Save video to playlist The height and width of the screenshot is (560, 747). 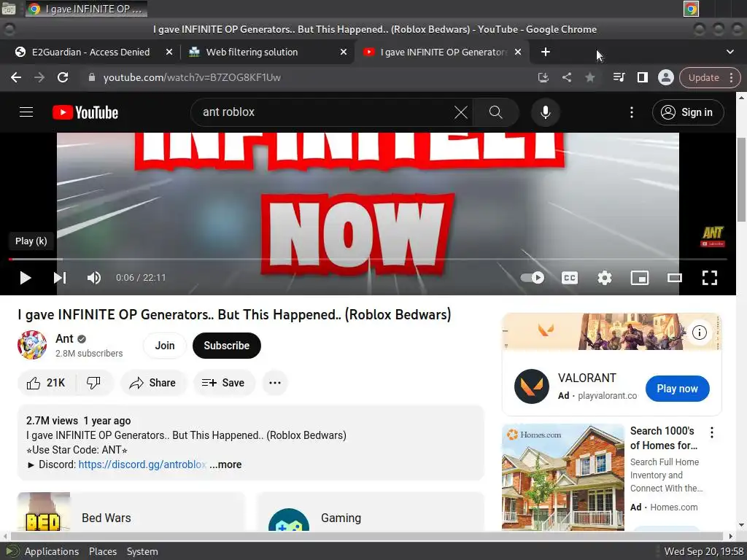click(x=223, y=383)
